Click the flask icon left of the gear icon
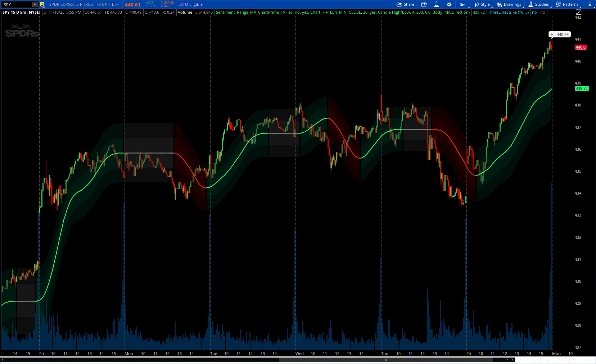Screen dimensions: 596x364 (436, 4)
